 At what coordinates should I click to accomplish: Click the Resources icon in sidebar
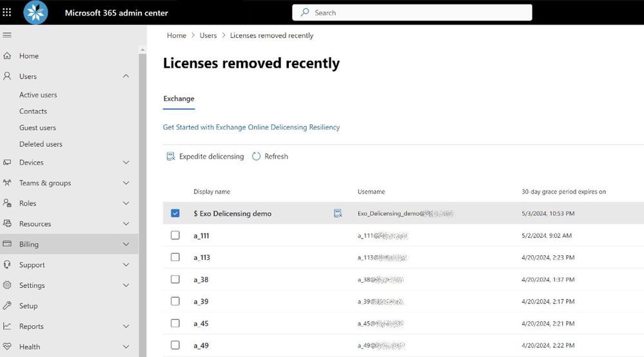point(7,223)
